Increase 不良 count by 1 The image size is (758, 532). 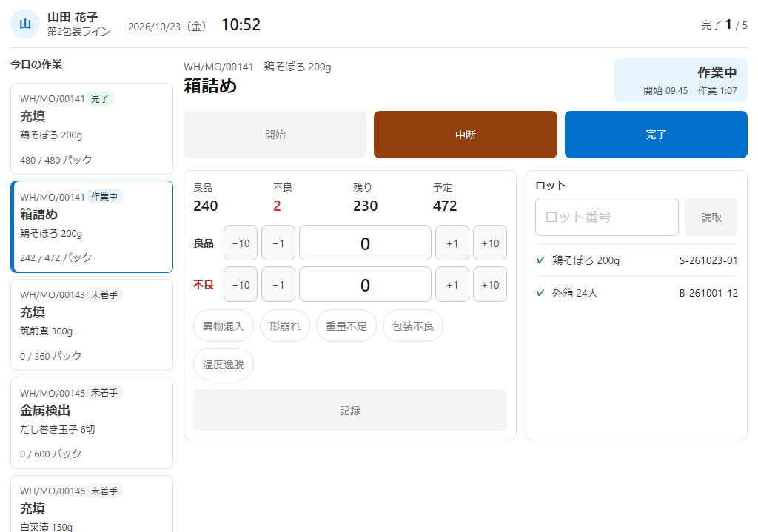point(452,285)
